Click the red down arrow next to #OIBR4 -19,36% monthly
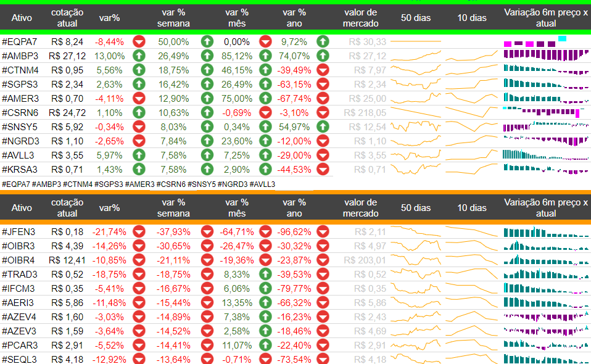Image resolution: width=591 pixels, height=364 pixels. 265,260
